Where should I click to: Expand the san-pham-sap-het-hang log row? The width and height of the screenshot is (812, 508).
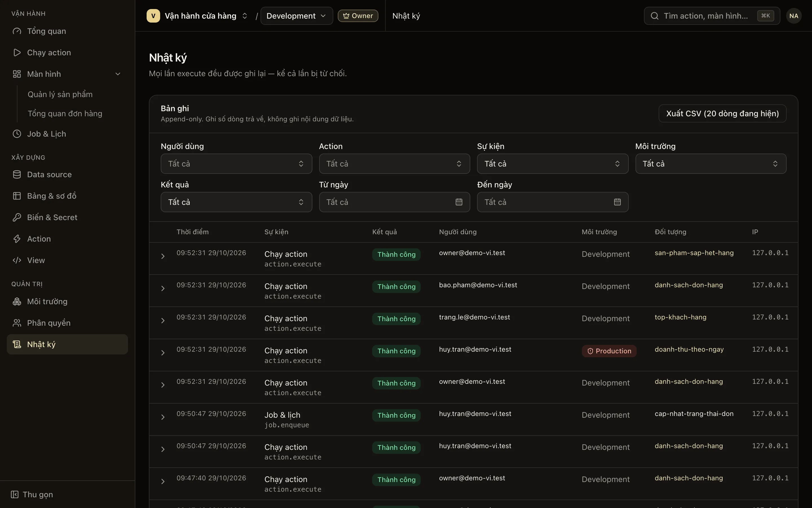pos(163,257)
